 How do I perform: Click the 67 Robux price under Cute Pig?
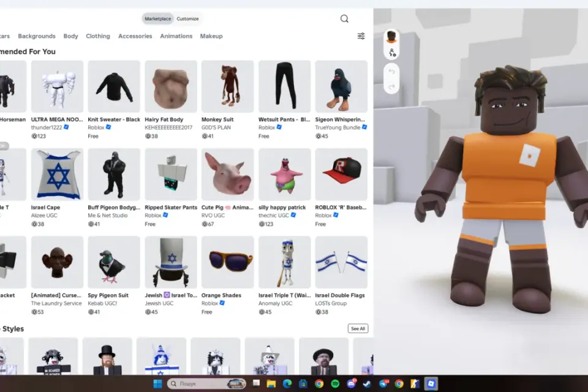208,224
